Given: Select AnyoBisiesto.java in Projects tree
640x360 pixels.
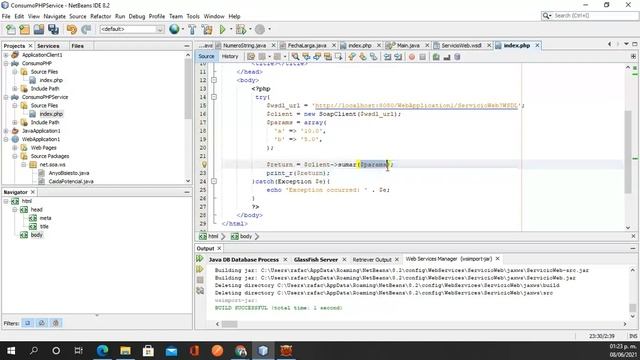Looking at the screenshot, I should point(69,173).
